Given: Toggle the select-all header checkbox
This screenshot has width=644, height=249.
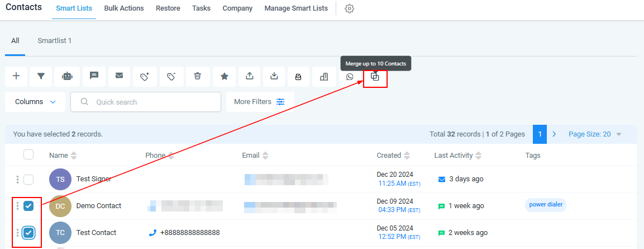Looking at the screenshot, I should coord(28,155).
